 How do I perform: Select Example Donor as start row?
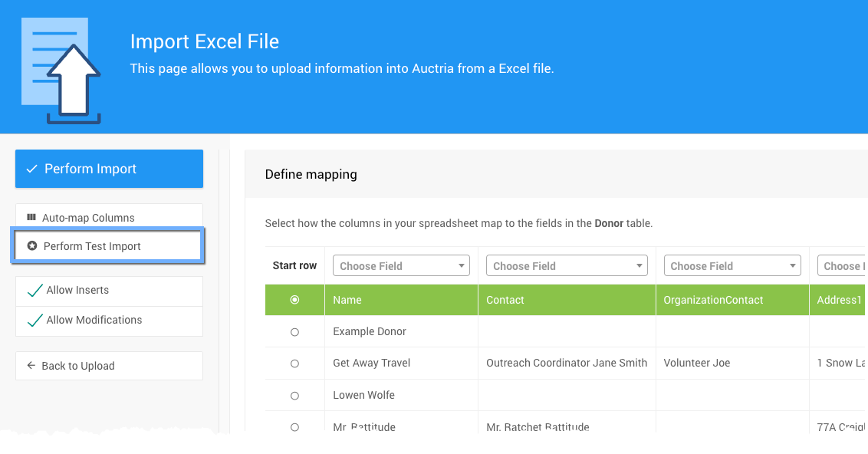click(294, 332)
